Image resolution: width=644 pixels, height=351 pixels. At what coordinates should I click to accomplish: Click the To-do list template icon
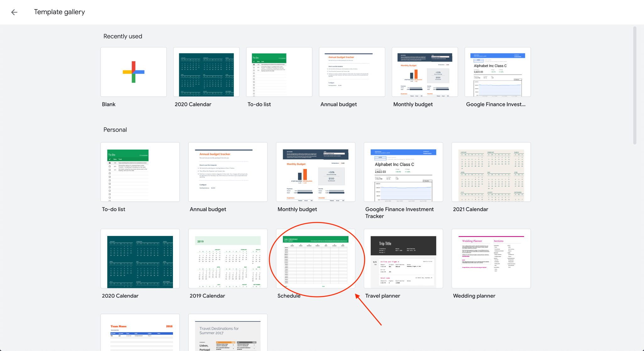tap(280, 72)
